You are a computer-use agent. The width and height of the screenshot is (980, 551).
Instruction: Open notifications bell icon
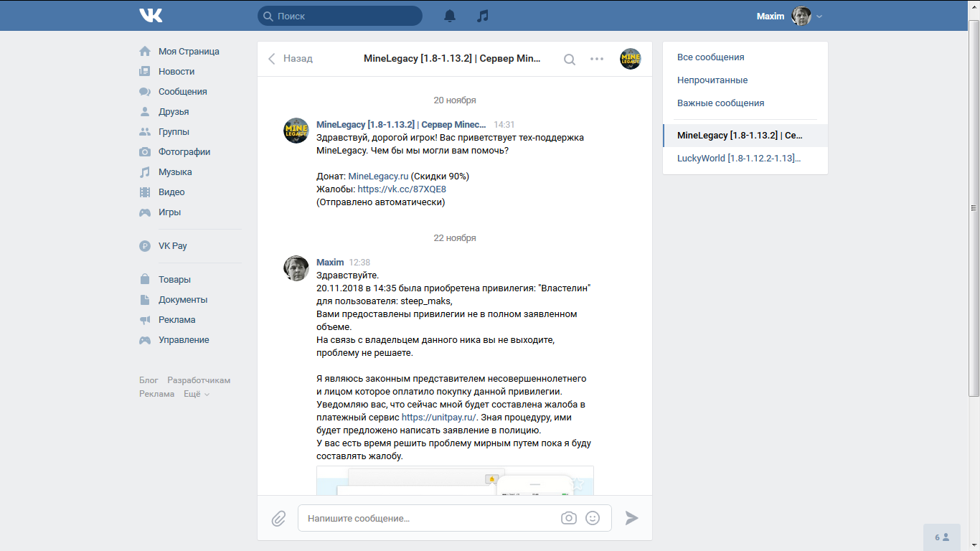point(450,16)
